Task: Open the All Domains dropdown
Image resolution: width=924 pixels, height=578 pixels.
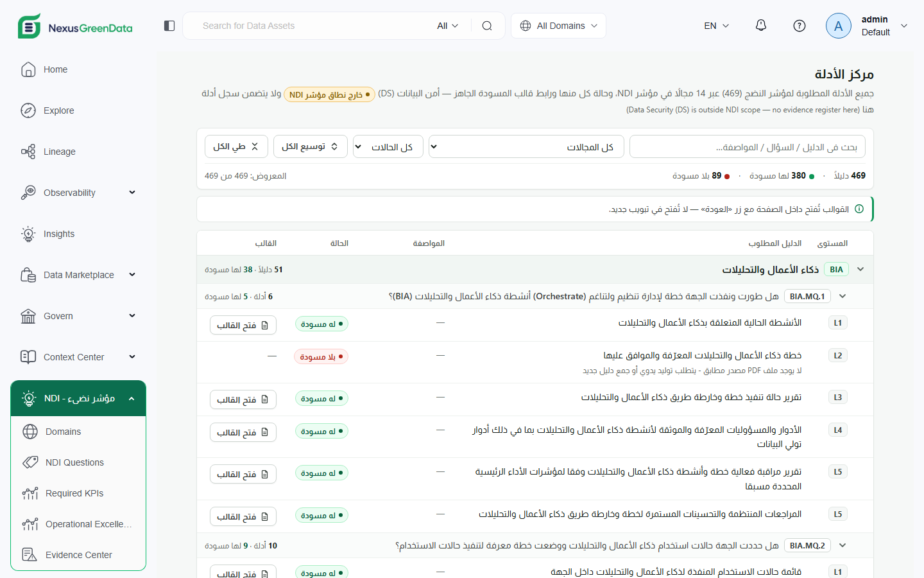Action: click(558, 26)
